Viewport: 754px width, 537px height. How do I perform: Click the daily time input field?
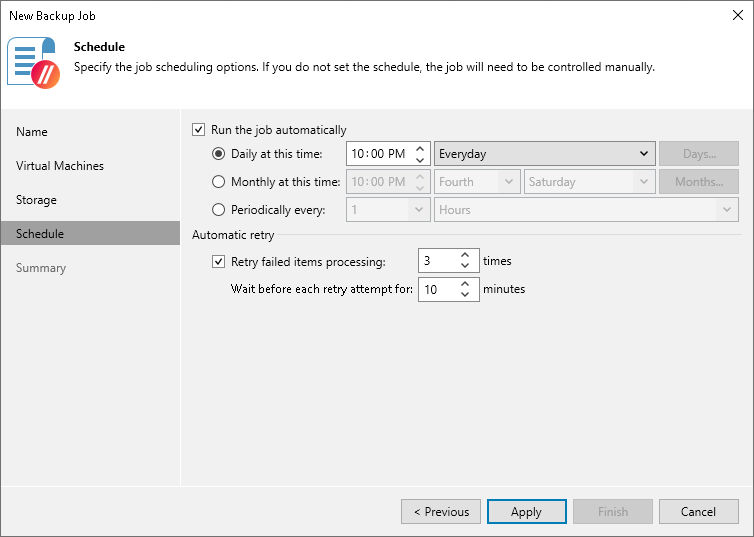tap(378, 154)
